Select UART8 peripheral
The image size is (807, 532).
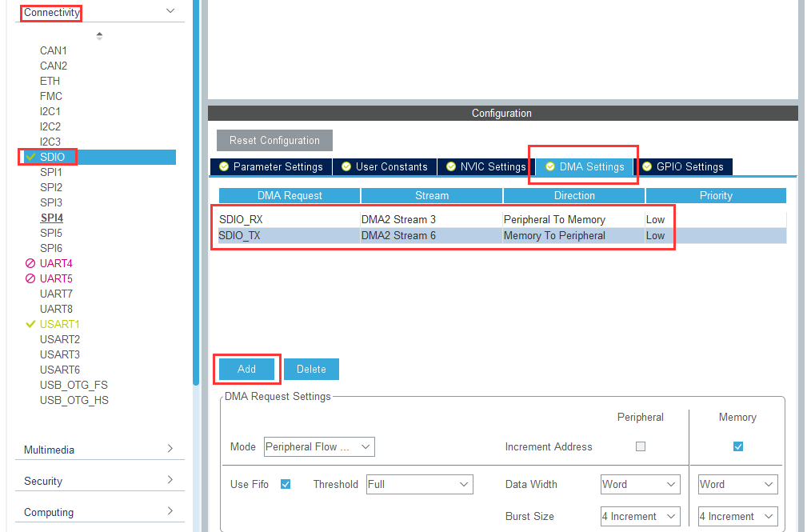tap(56, 309)
